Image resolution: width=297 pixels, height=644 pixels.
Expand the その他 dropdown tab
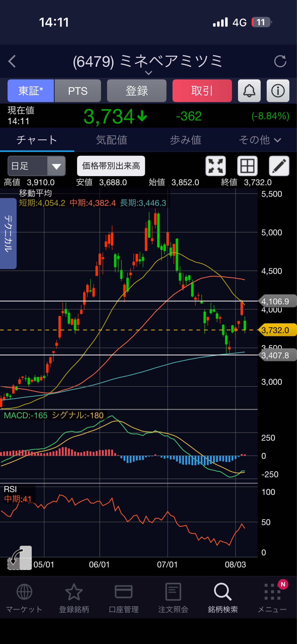pyautogui.click(x=260, y=140)
